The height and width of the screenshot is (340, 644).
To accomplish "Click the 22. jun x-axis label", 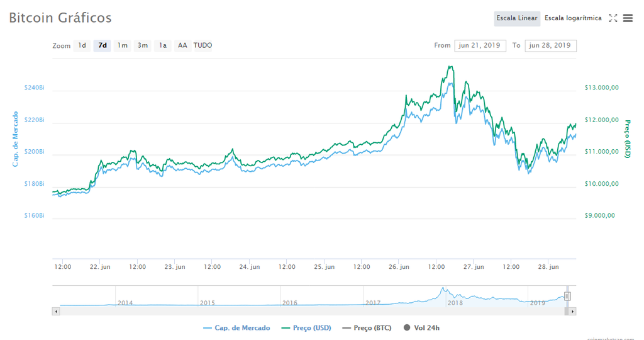I will [100, 267].
